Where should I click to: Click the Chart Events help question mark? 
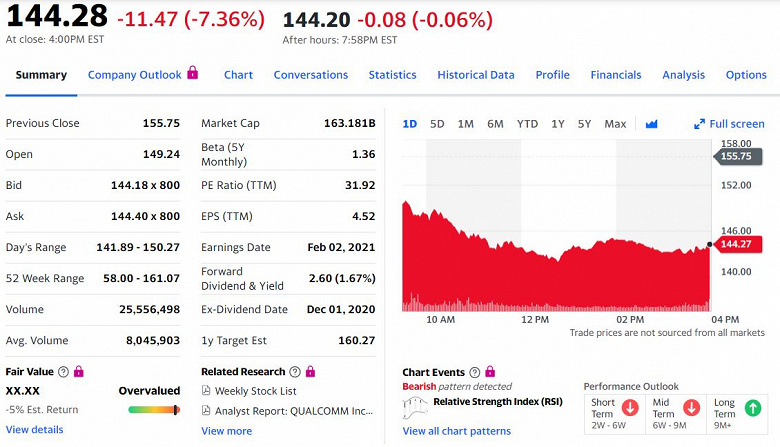coord(475,373)
